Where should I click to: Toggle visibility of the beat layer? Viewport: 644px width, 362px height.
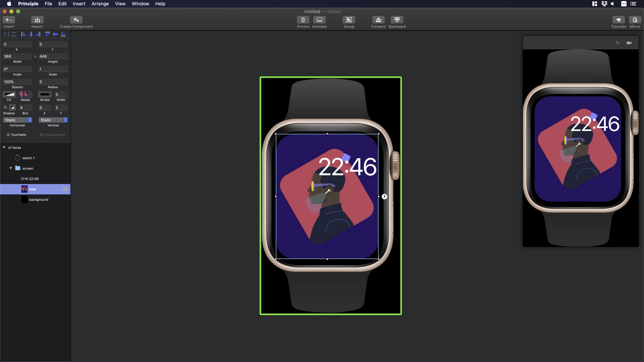click(65, 189)
